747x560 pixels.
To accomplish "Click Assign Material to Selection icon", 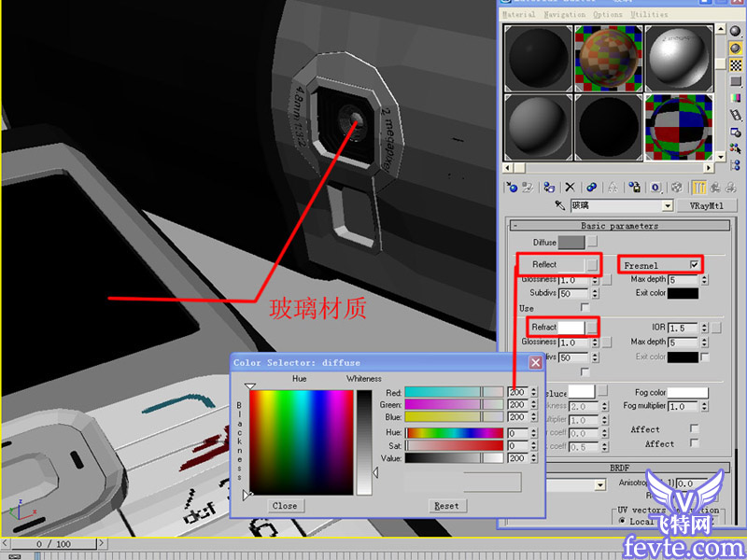I will click(549, 188).
